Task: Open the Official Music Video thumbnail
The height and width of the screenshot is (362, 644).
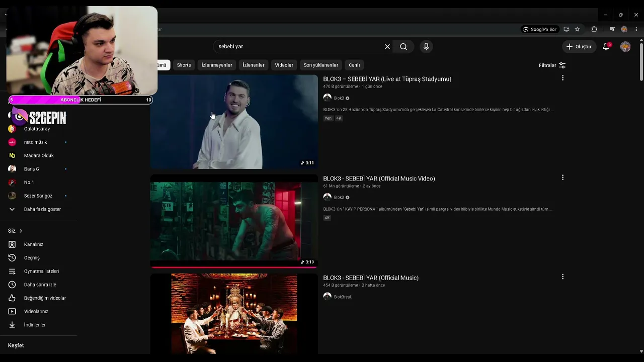Action: 234,221
